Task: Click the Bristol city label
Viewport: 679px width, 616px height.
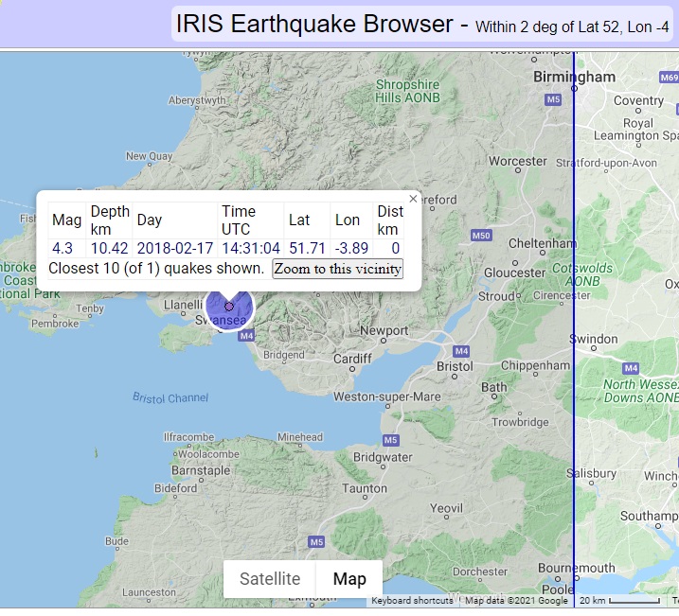Action: [455, 366]
